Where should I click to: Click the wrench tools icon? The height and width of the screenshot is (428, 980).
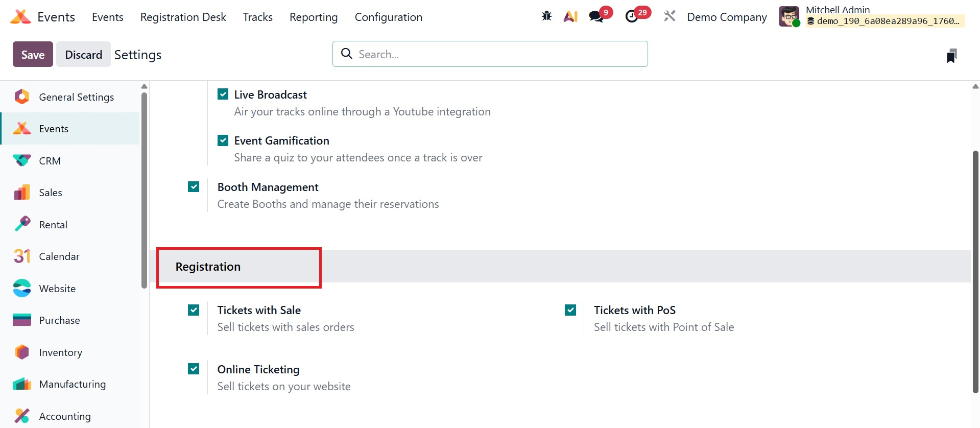[670, 16]
